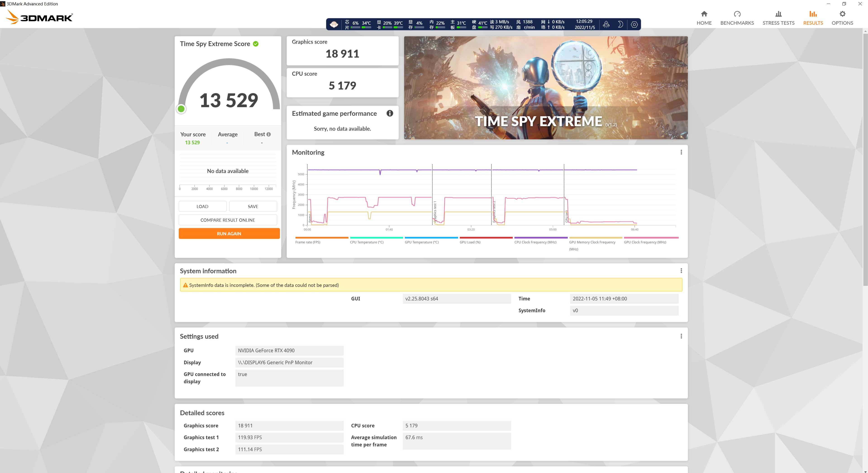
Task: Click the Save result option
Action: coord(253,206)
